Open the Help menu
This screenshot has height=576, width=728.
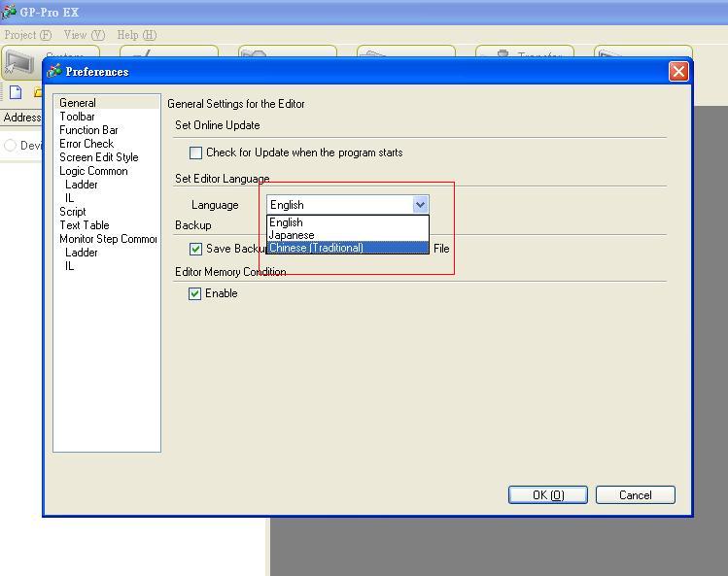pos(136,35)
